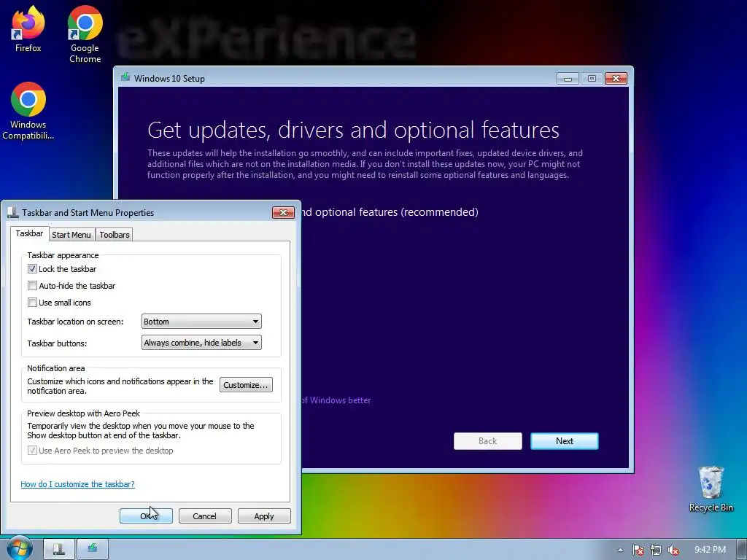Viewport: 747px width, 560px height.
Task: Click the 'optional features (recommended)' option text
Action: tap(396, 212)
